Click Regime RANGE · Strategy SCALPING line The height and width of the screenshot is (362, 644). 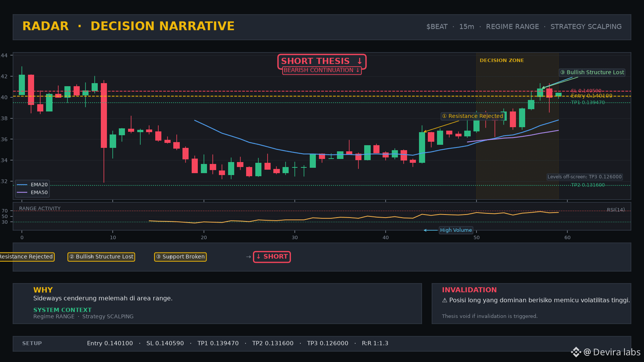click(83, 316)
